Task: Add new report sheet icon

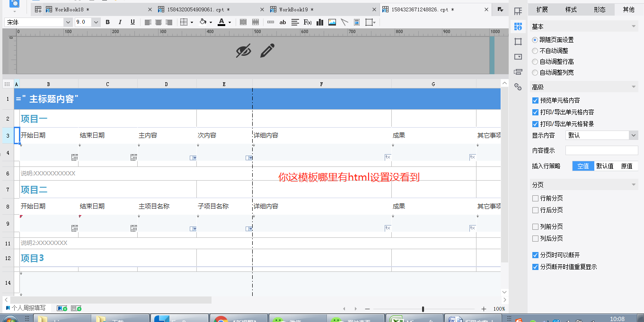Action: (62, 308)
